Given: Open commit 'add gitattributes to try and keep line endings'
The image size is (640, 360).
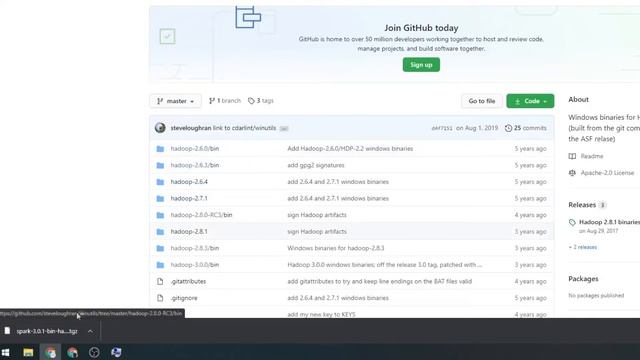Looking at the screenshot, I should (x=380, y=281).
